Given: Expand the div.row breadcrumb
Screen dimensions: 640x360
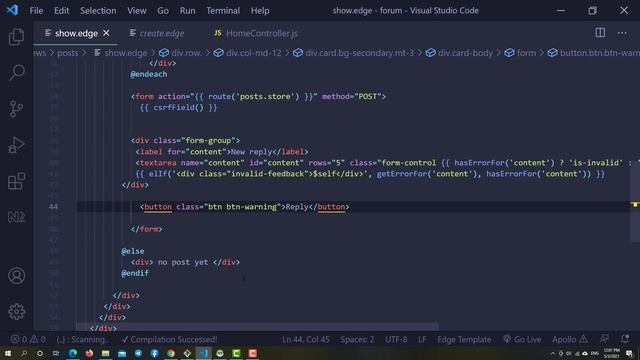Looking at the screenshot, I should [x=180, y=53].
